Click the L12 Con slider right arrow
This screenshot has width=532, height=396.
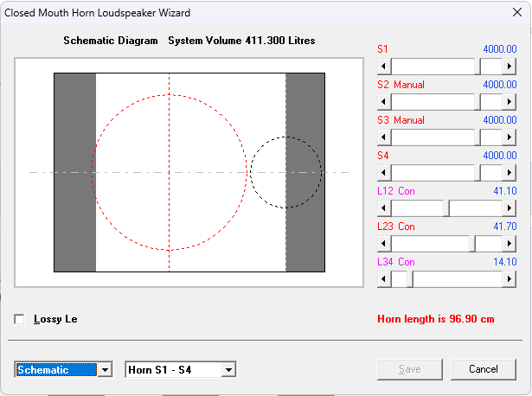(x=510, y=208)
